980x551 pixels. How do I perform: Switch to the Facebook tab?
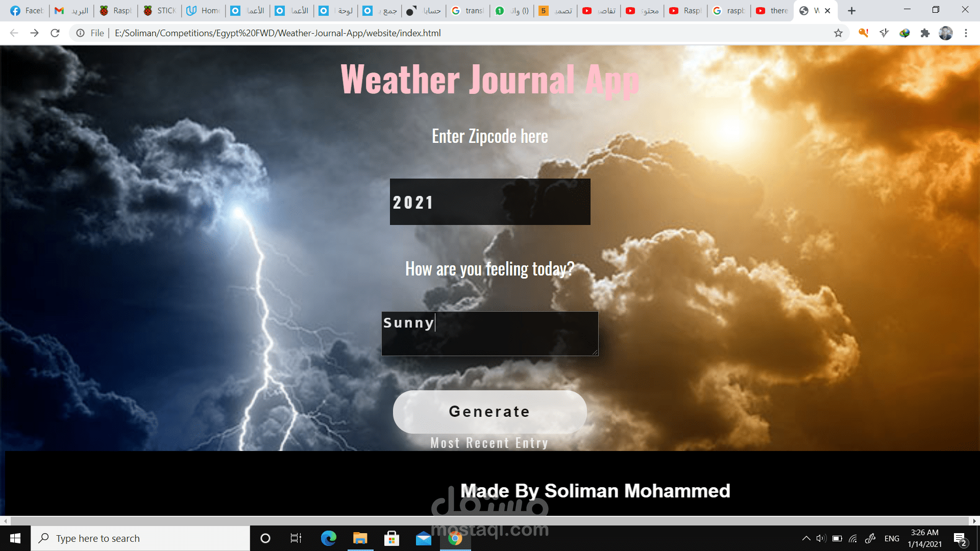point(28,11)
